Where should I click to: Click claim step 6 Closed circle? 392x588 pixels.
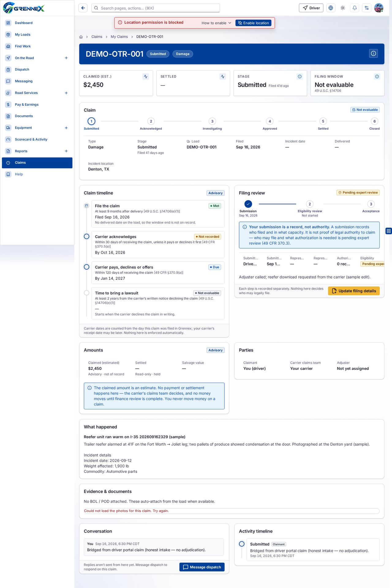point(375,121)
